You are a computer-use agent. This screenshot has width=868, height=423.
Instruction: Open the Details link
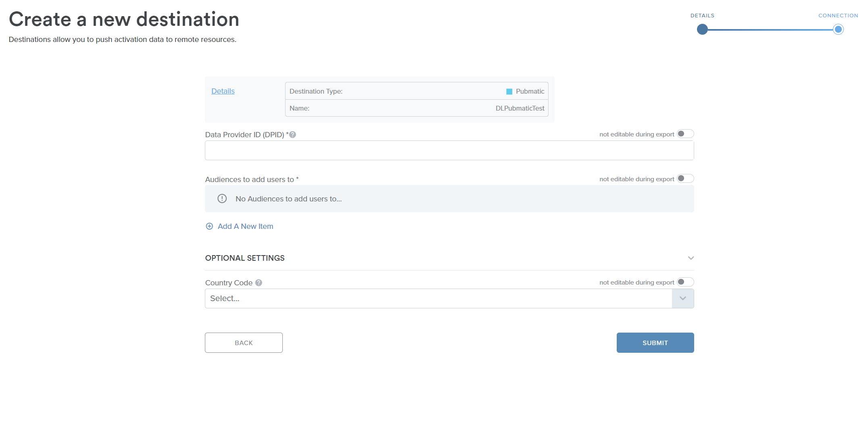tap(223, 91)
